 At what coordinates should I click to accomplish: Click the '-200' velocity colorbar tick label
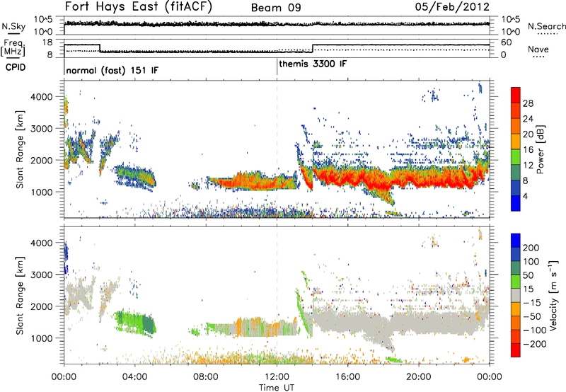pos(535,344)
